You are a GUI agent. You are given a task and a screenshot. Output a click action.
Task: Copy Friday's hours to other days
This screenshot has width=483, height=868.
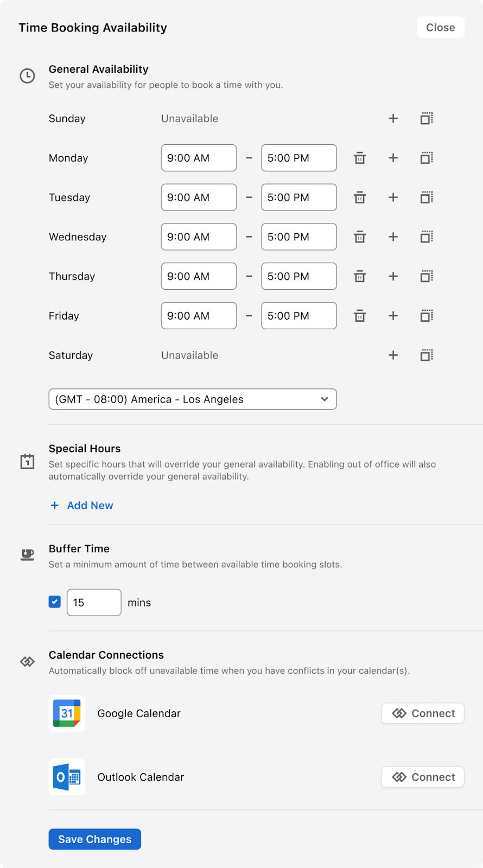(427, 316)
